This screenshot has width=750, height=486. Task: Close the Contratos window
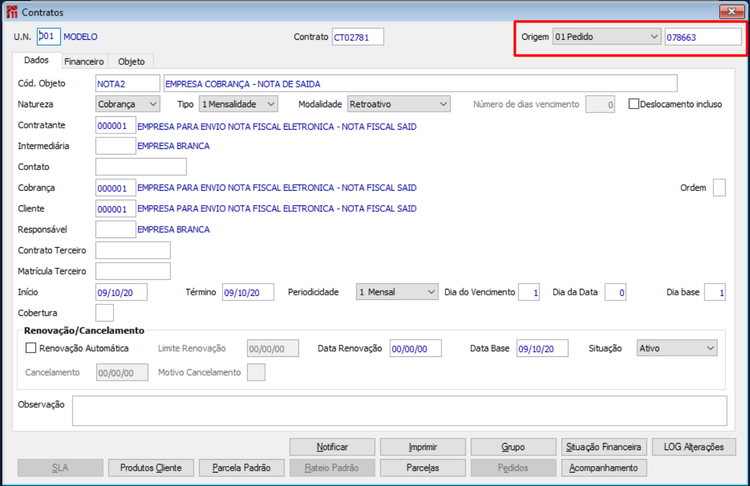click(x=731, y=11)
